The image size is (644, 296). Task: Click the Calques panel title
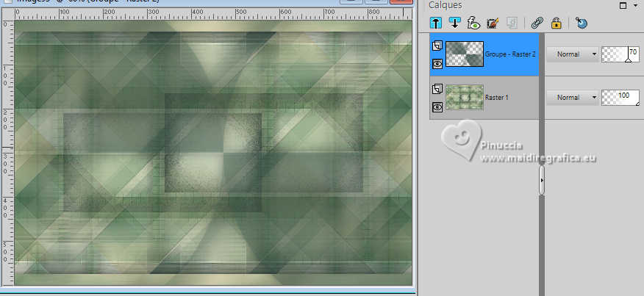tap(446, 5)
